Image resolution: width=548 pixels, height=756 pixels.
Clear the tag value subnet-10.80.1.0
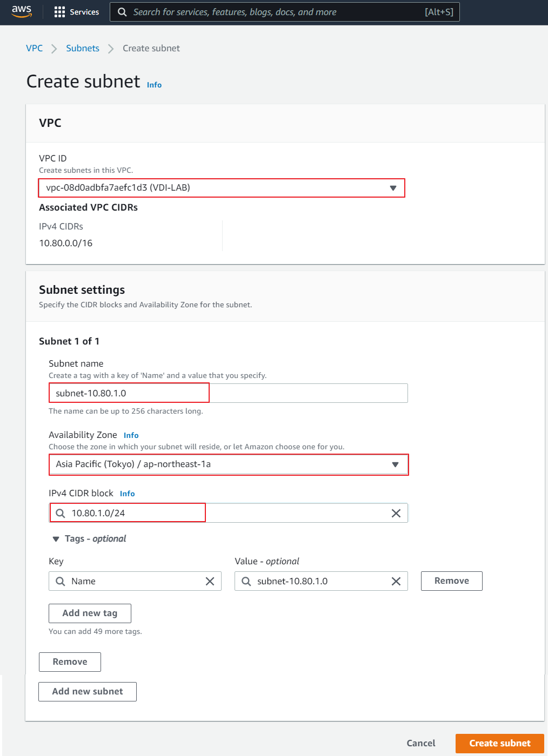point(396,581)
